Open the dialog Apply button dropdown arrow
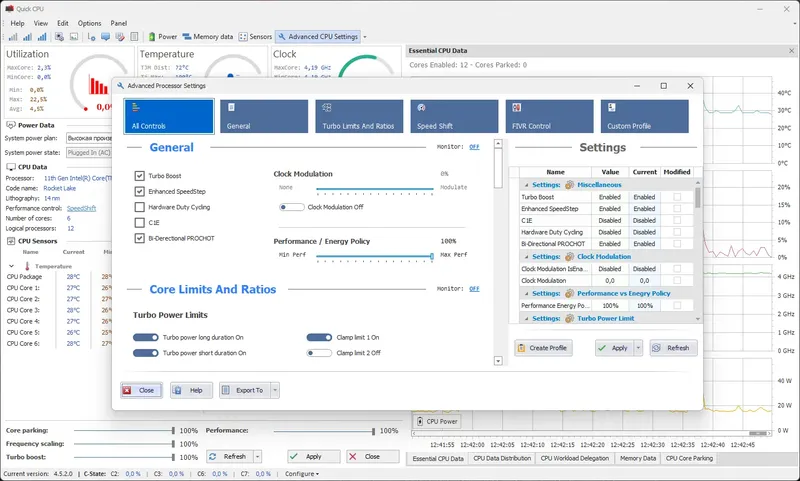This screenshot has width=800, height=481. [x=638, y=348]
